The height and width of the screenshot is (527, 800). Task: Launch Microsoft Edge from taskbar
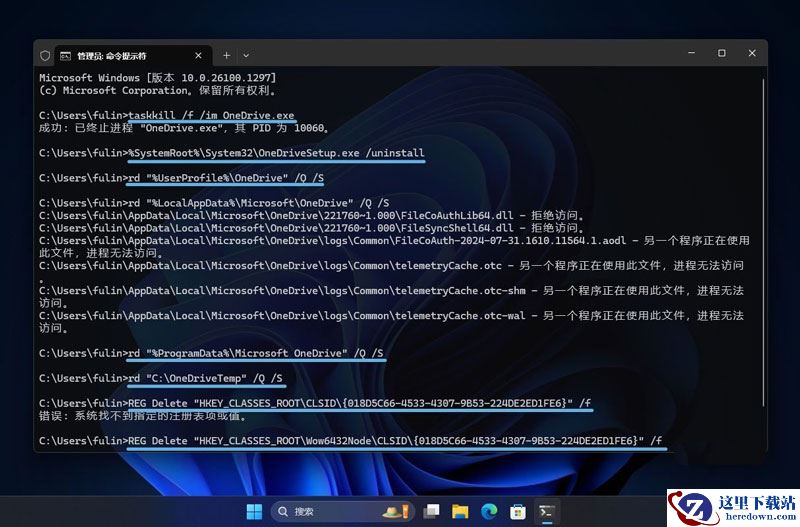point(489,511)
